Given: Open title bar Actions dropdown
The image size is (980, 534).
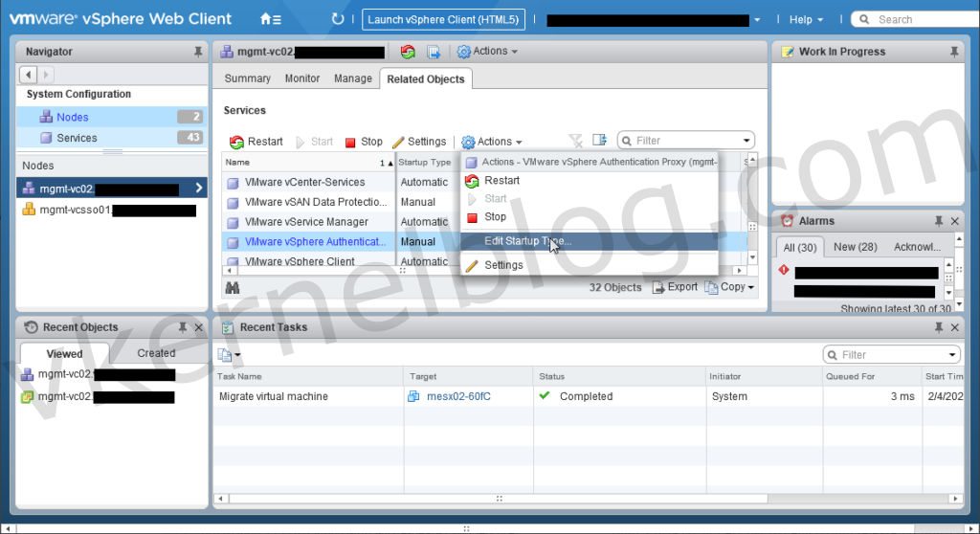Looking at the screenshot, I should (487, 52).
